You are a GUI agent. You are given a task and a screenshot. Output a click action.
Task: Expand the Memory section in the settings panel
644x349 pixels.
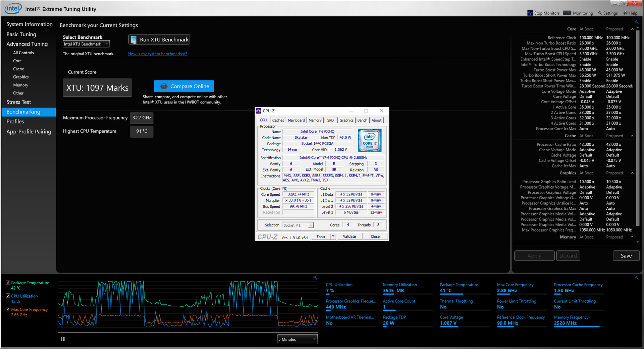[x=632, y=237]
